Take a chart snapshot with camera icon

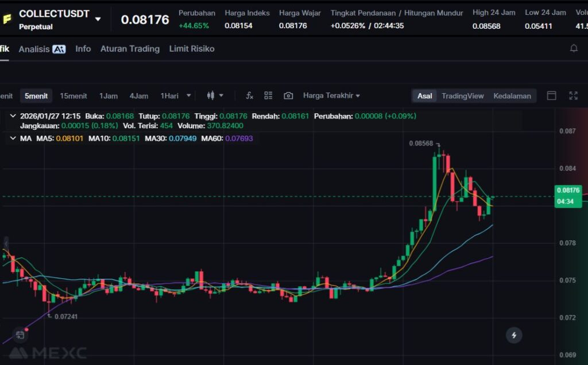coord(288,95)
